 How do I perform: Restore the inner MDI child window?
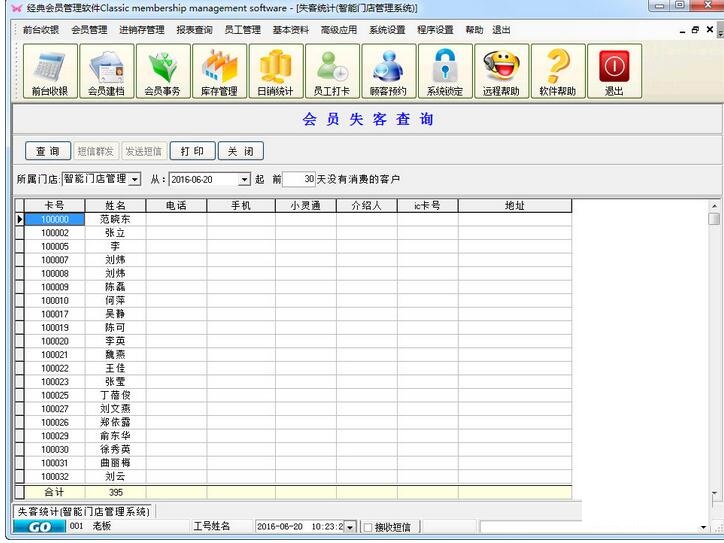(x=695, y=30)
